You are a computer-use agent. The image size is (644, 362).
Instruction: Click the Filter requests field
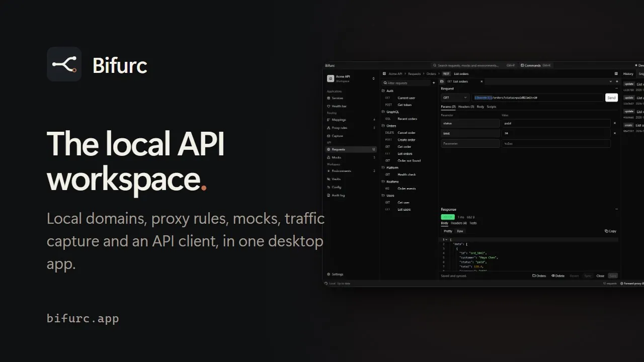point(407,83)
